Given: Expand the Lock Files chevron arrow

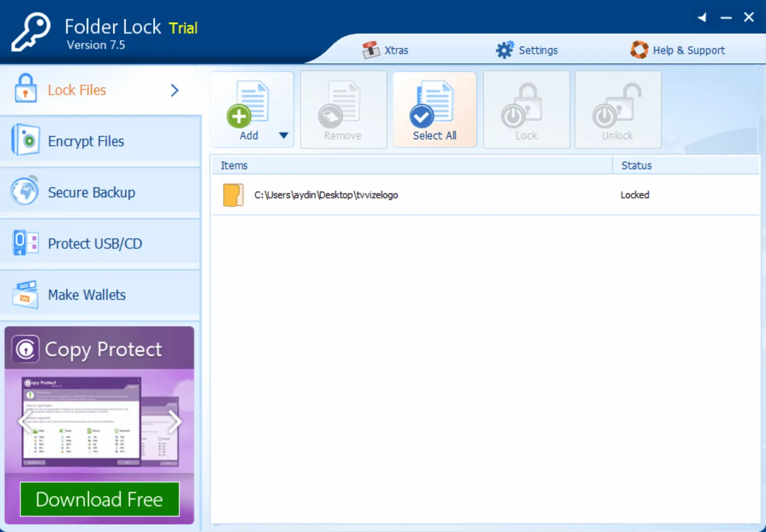Looking at the screenshot, I should tap(175, 90).
